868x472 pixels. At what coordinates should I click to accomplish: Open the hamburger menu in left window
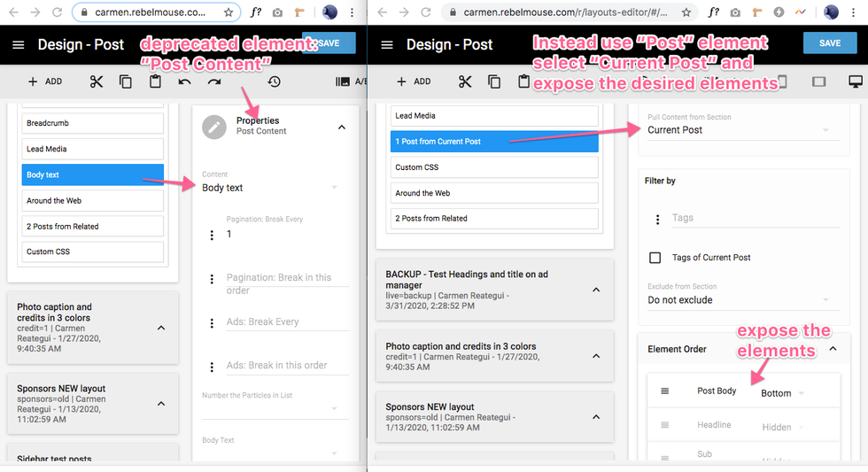coord(18,44)
